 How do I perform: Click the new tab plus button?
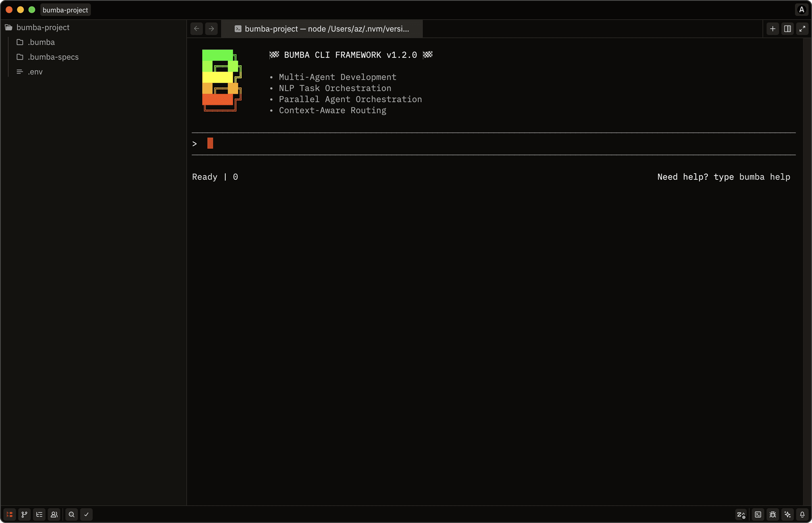pos(773,29)
